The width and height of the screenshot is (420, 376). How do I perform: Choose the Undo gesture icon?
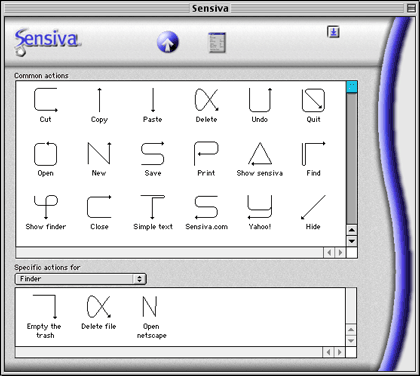point(260,100)
